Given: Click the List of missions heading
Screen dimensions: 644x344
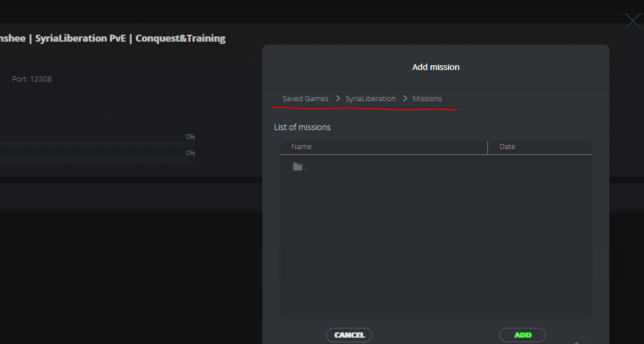Looking at the screenshot, I should (x=302, y=127).
